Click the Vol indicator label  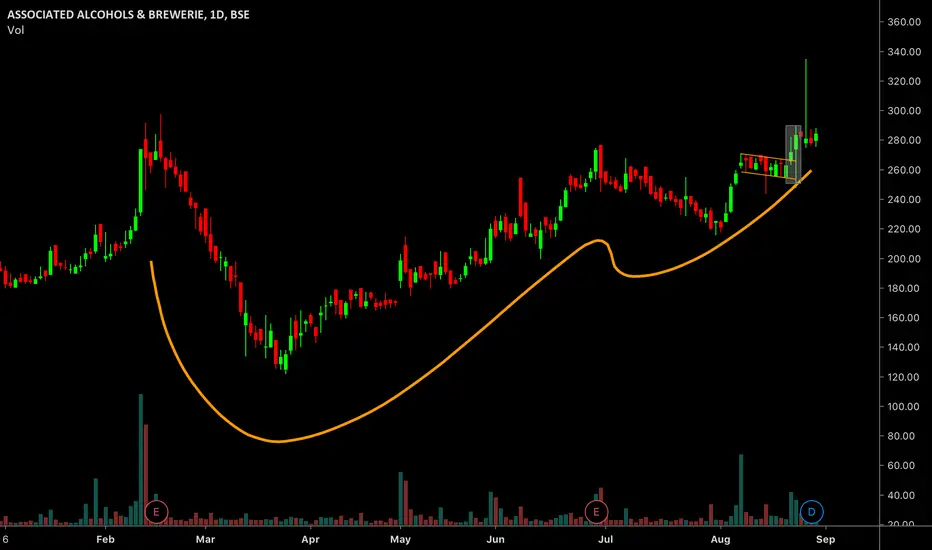pos(15,30)
